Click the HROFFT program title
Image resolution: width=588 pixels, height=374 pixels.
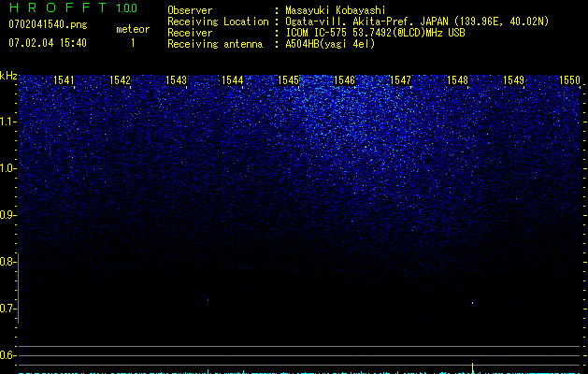tap(58, 7)
